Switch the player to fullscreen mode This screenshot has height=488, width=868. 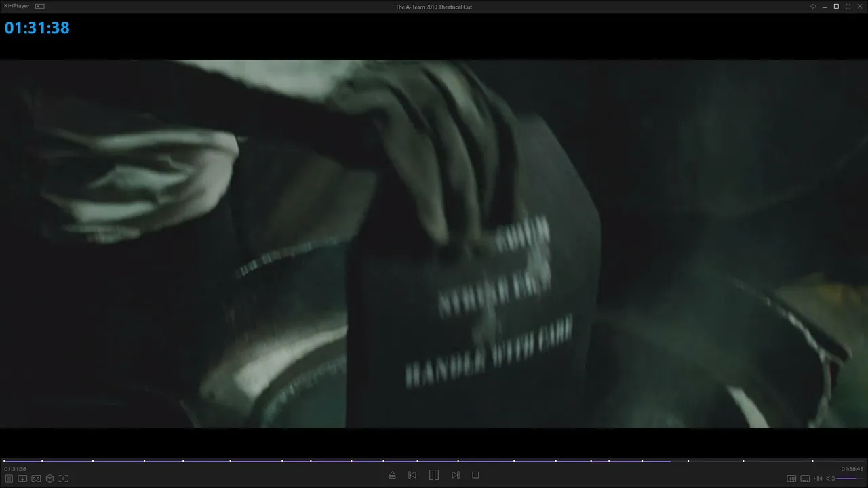click(848, 6)
